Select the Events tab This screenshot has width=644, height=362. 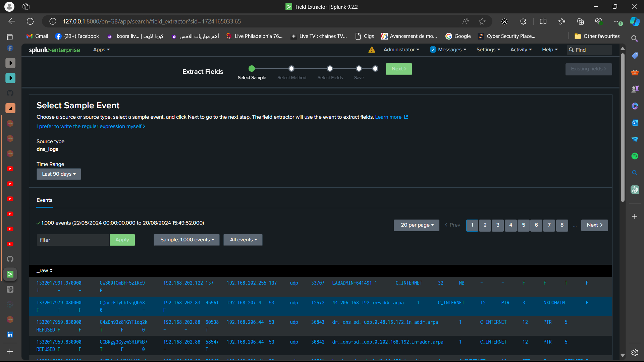(x=44, y=200)
